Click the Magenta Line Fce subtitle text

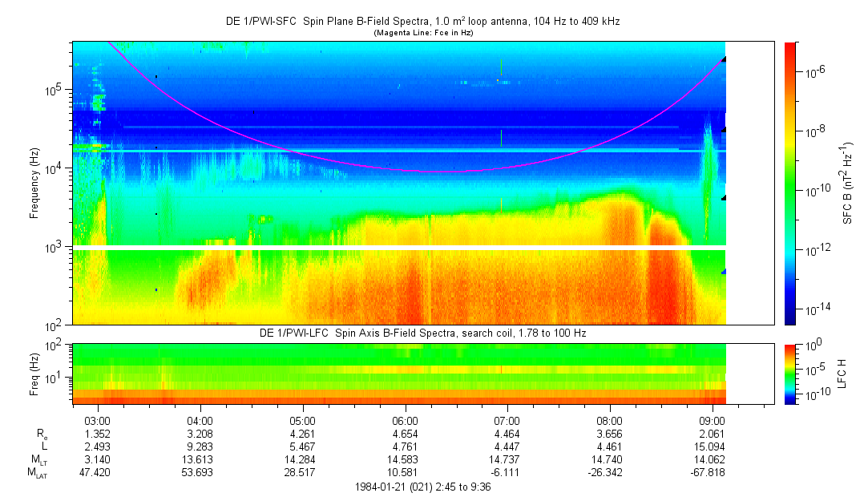422,33
